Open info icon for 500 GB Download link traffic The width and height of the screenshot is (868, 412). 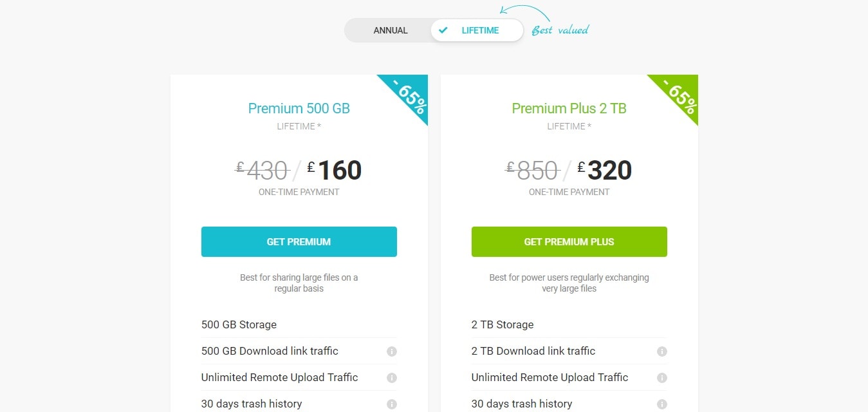pyautogui.click(x=392, y=351)
